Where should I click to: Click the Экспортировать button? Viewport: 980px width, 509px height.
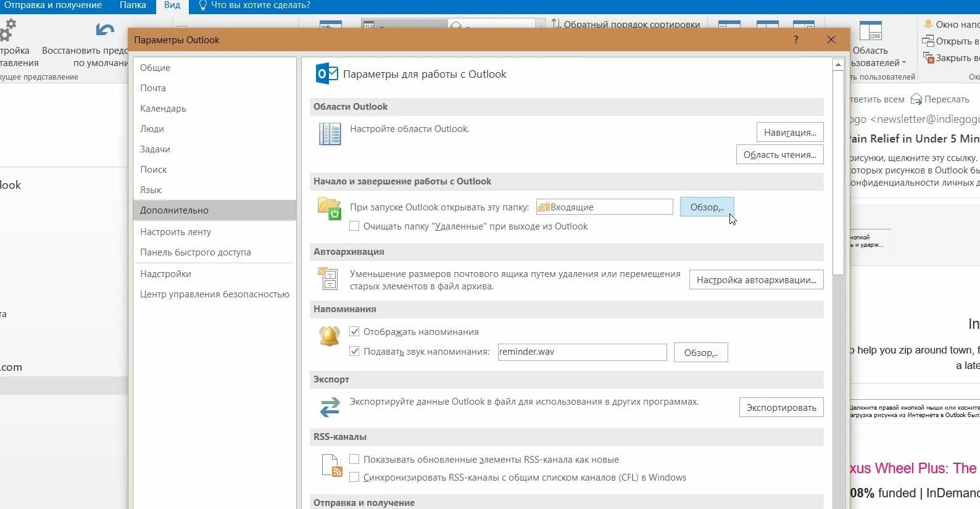pyautogui.click(x=781, y=408)
